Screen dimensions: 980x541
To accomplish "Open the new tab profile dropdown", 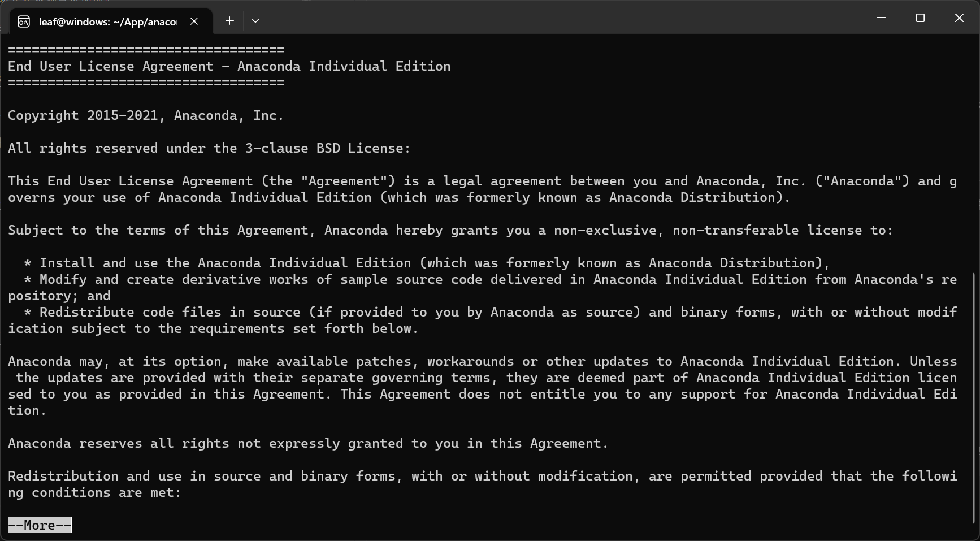I will [255, 21].
